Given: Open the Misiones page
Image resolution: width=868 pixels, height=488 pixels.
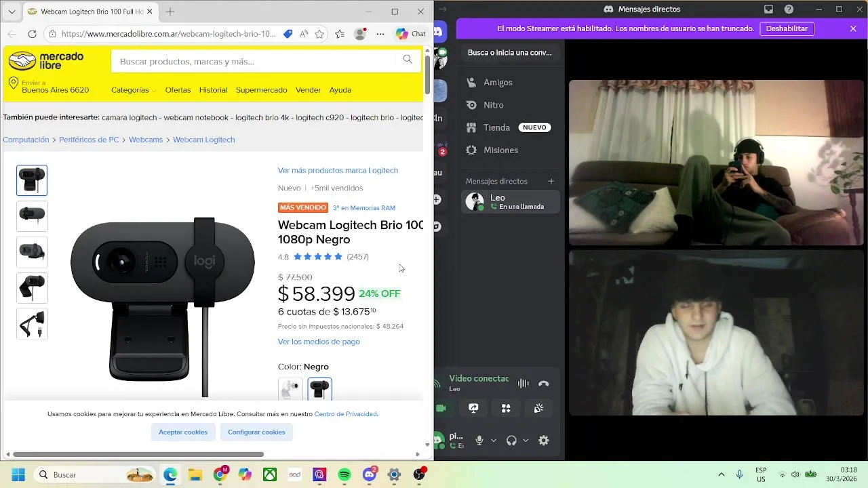Looking at the screenshot, I should [509, 150].
